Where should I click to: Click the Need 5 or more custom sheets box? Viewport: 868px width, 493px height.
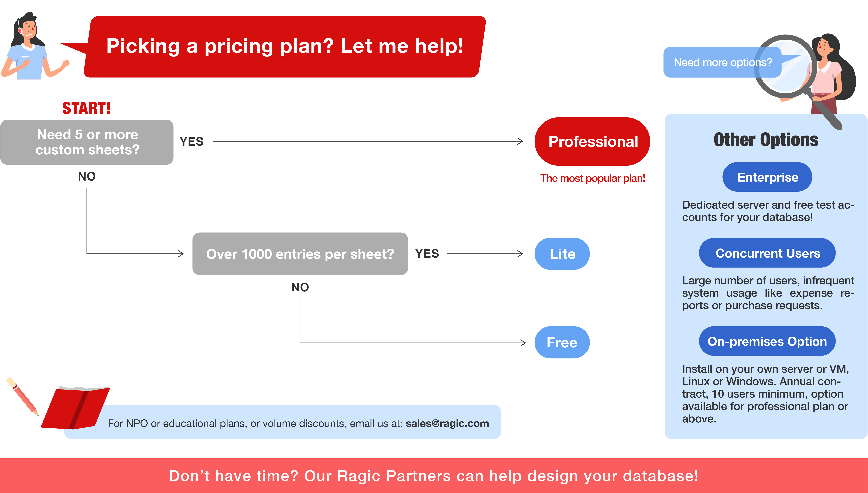87,142
